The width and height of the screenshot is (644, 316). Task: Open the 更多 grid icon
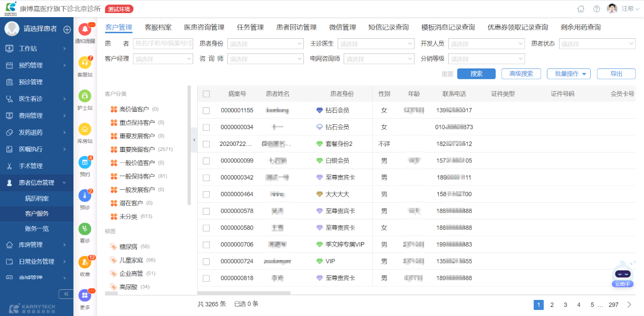tap(85, 296)
